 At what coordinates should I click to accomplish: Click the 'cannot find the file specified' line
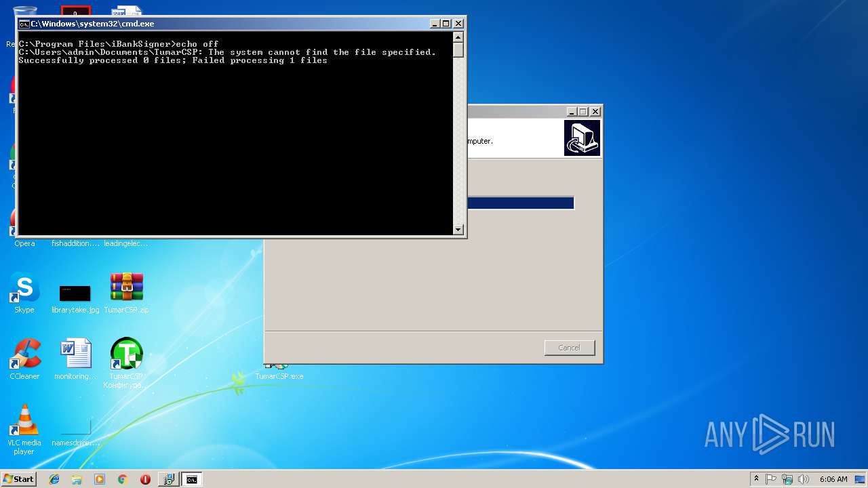click(x=227, y=52)
